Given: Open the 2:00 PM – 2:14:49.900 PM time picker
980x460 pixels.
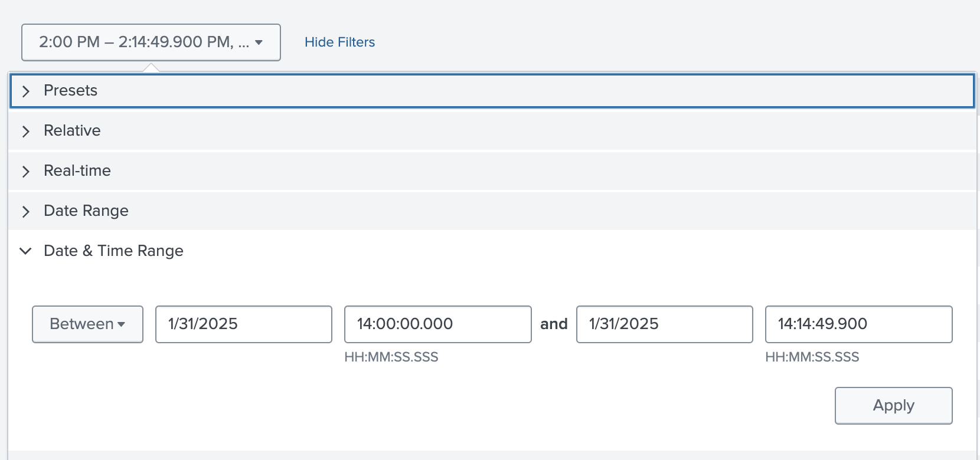Looking at the screenshot, I should click(151, 42).
